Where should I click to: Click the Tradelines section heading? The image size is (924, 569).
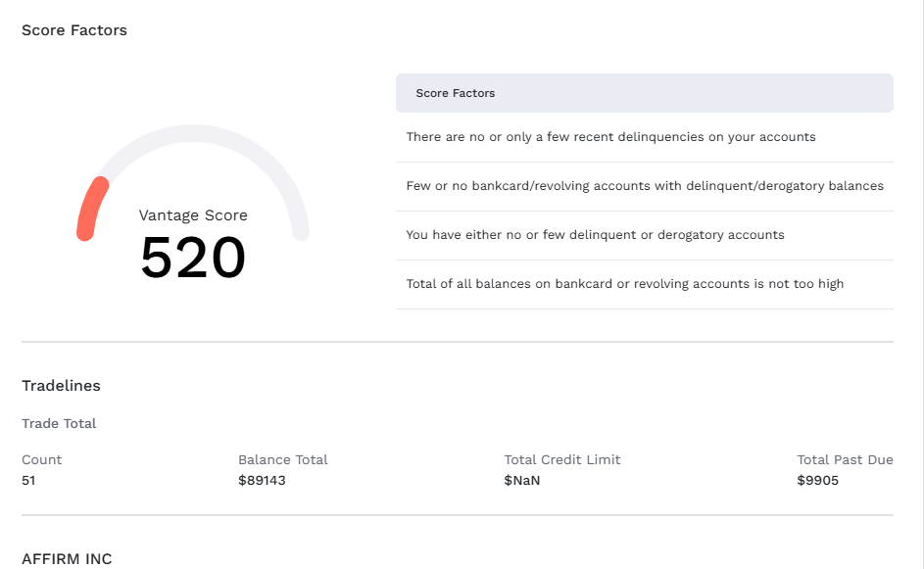pos(62,386)
